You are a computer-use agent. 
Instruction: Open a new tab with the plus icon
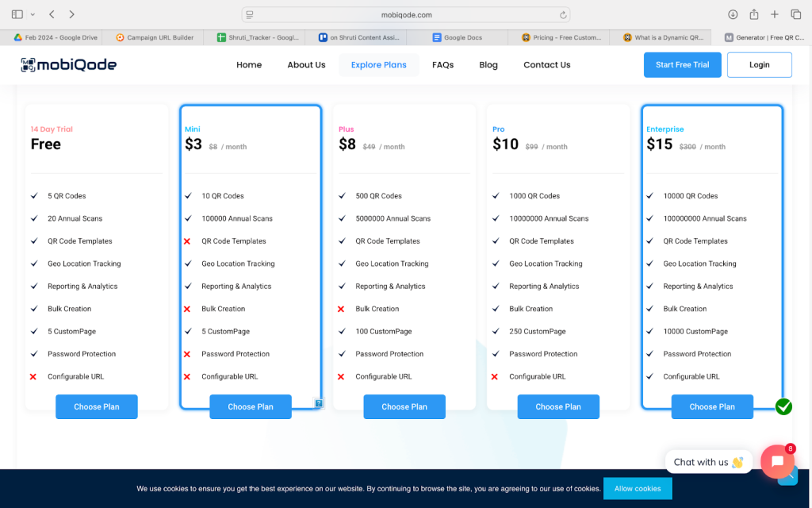775,14
